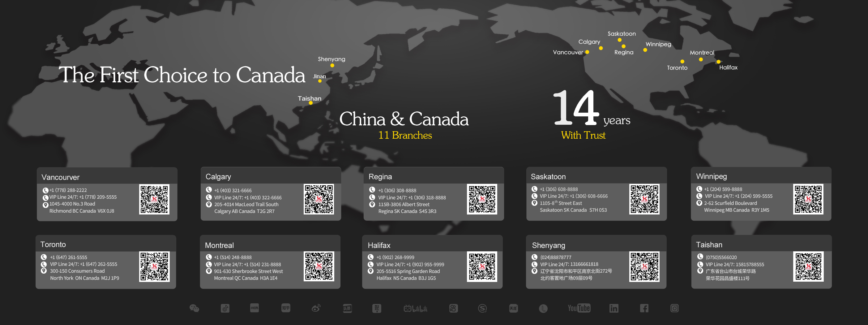Screen dimensions: 868x325
Task: Click the Xiaohongshu footer icon
Action: 254,308
